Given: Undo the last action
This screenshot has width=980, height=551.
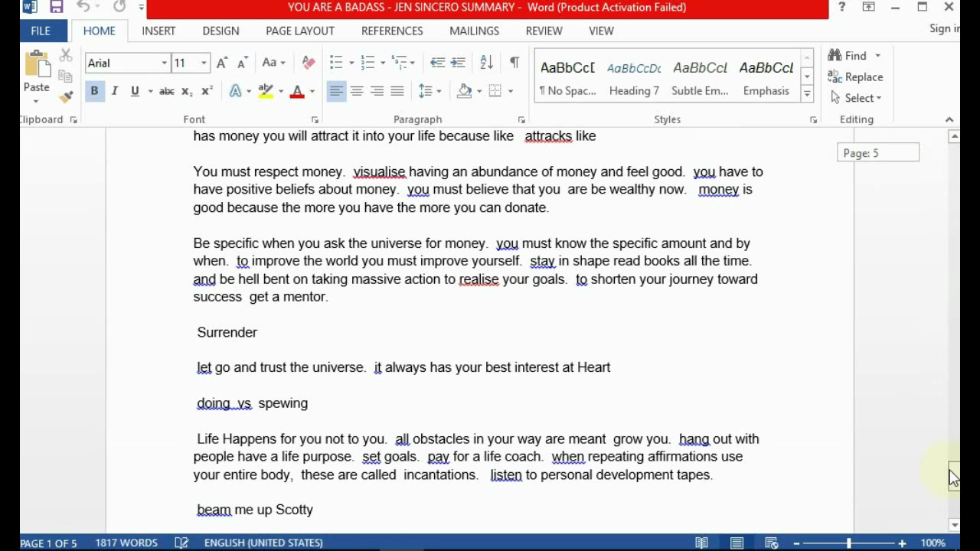Looking at the screenshot, I should click(x=83, y=8).
